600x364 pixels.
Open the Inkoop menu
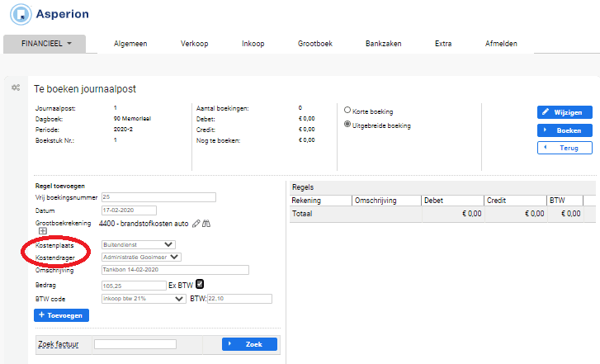pyautogui.click(x=253, y=44)
